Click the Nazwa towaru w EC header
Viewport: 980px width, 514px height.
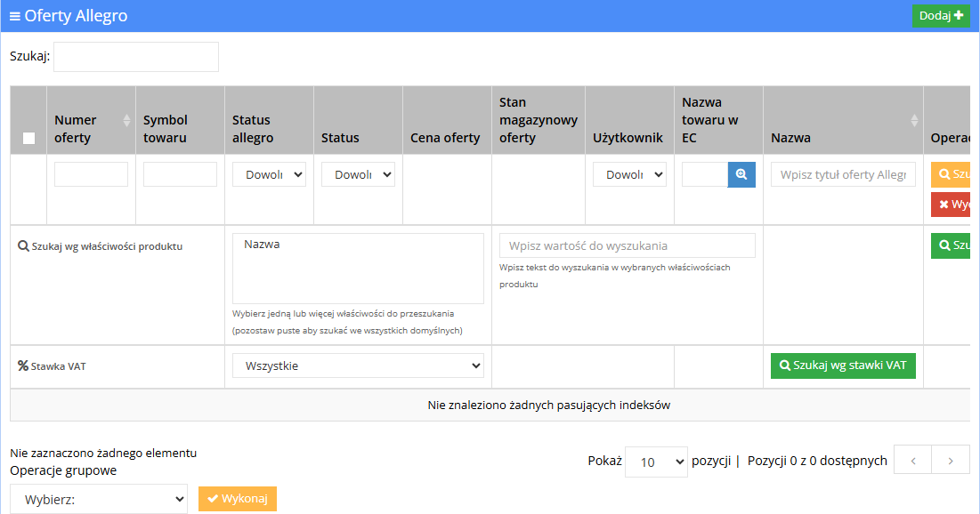(x=718, y=120)
